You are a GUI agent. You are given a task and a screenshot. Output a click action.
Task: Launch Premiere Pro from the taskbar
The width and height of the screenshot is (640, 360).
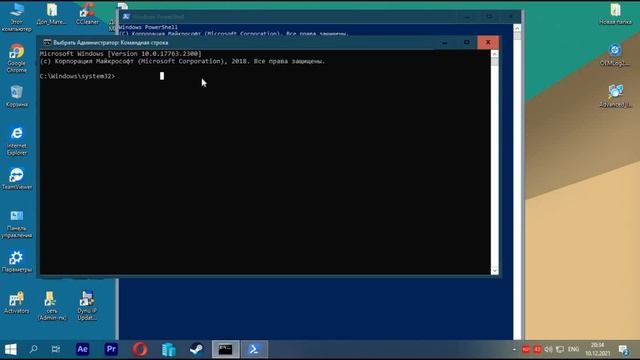[111, 349]
